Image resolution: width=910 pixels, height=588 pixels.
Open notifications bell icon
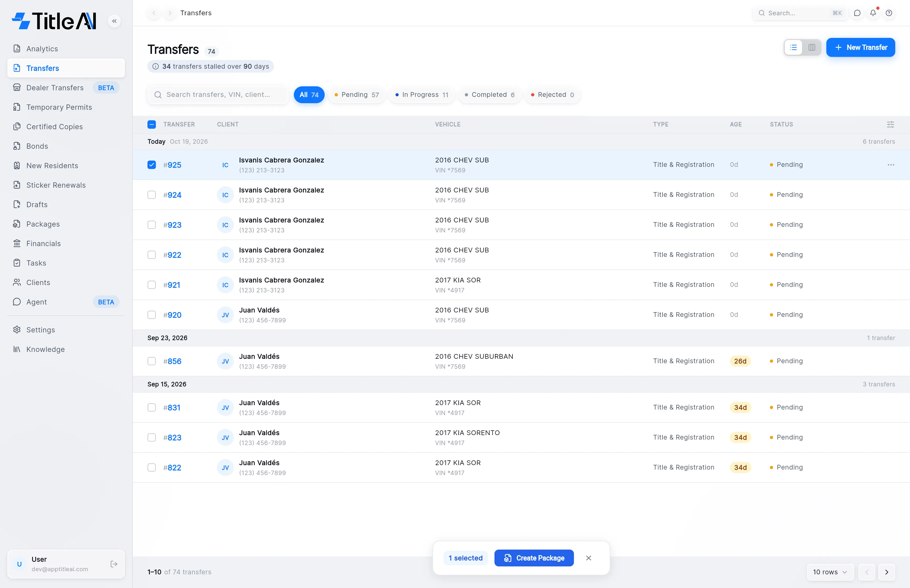click(x=873, y=13)
